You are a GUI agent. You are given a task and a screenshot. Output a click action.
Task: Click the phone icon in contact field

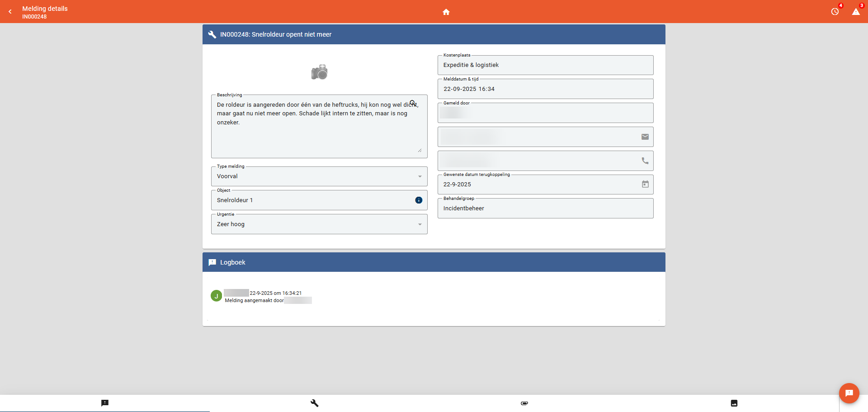coord(645,161)
